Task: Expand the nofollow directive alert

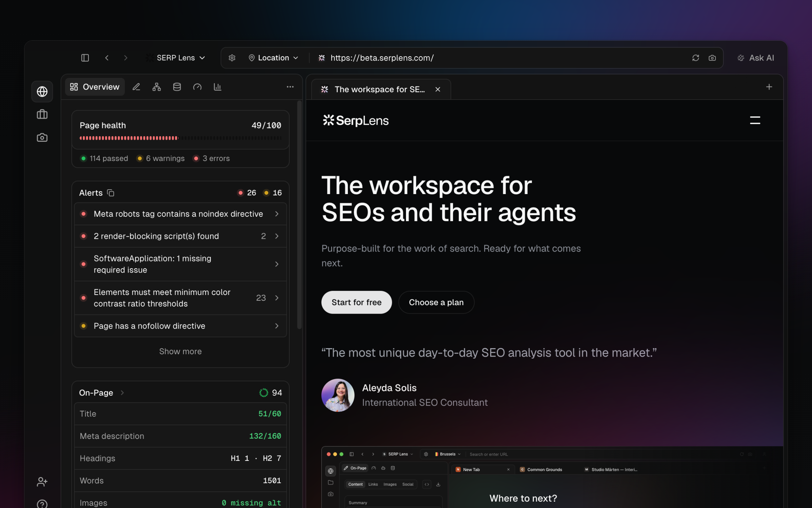Action: (180, 326)
